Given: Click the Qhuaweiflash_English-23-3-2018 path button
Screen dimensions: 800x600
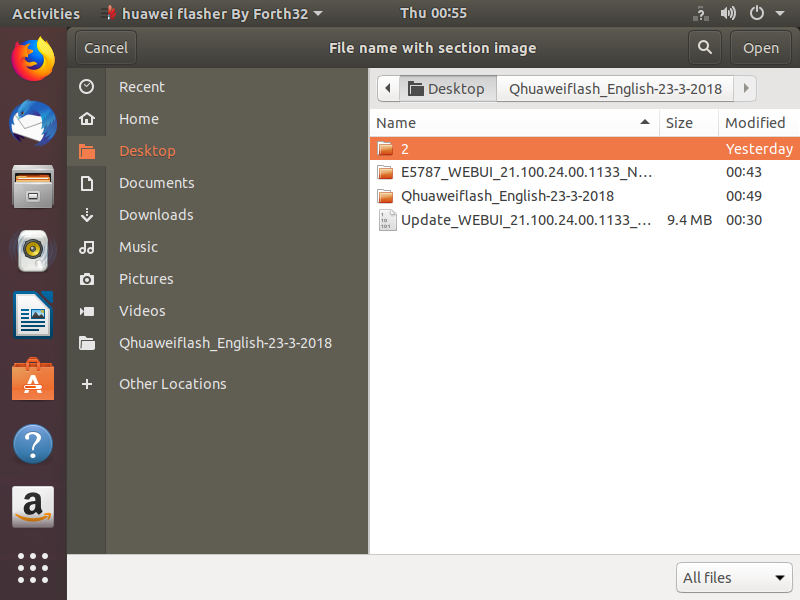Looking at the screenshot, I should [615, 88].
